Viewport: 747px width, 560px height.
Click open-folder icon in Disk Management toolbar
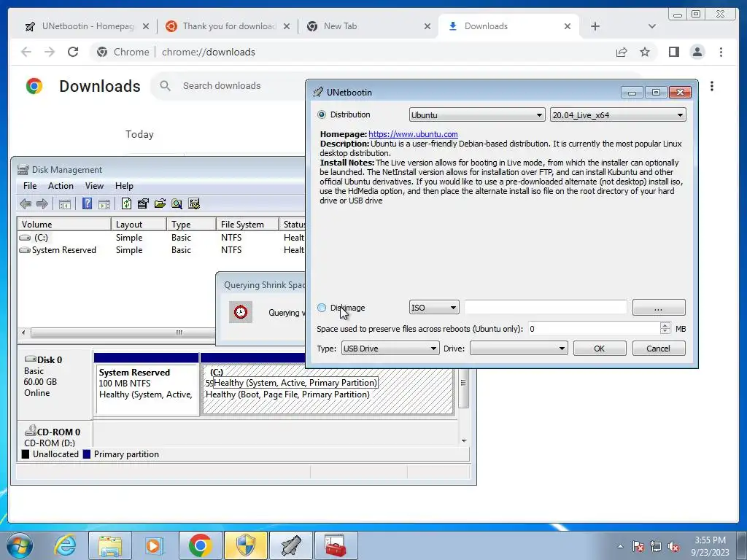tap(160, 204)
